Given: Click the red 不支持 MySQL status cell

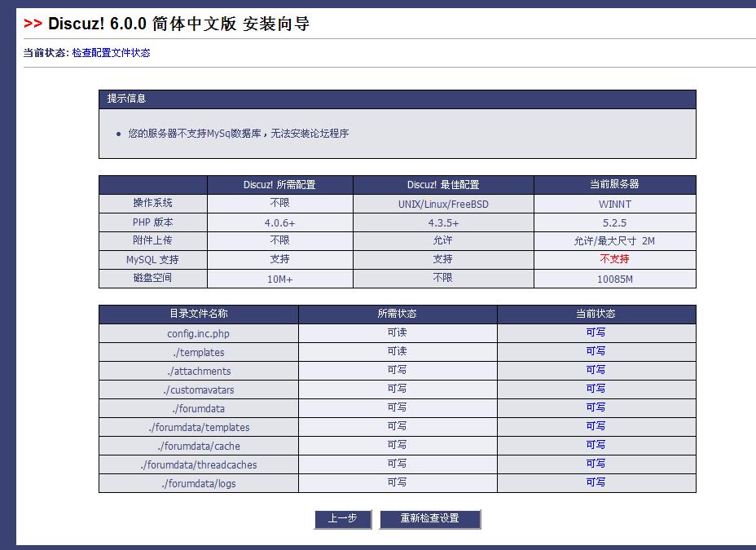Looking at the screenshot, I should (x=615, y=259).
